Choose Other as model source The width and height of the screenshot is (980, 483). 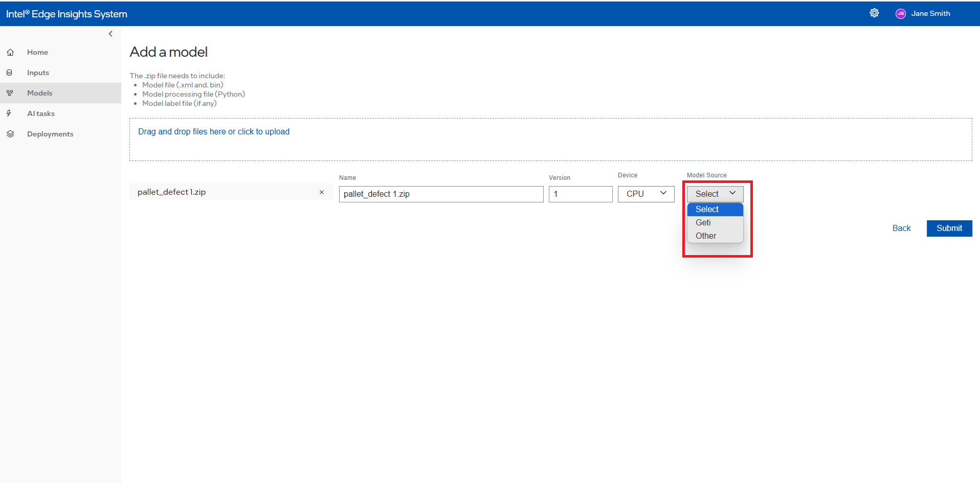tap(715, 236)
